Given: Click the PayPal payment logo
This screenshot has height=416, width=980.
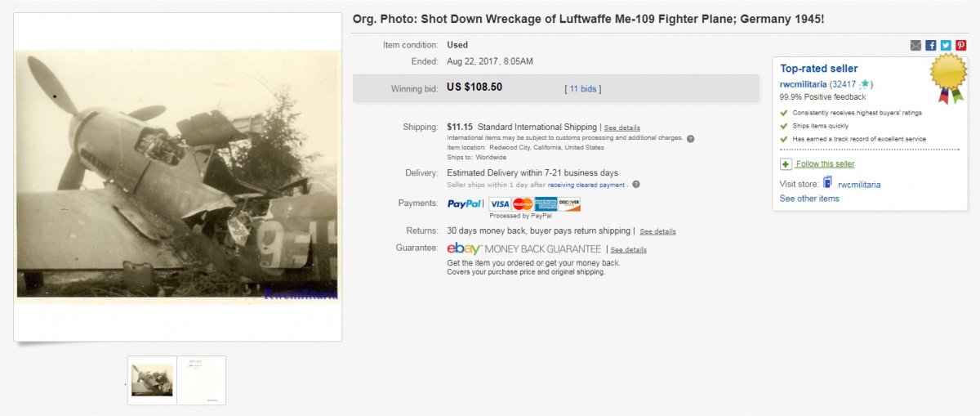Looking at the screenshot, I should tap(464, 204).
